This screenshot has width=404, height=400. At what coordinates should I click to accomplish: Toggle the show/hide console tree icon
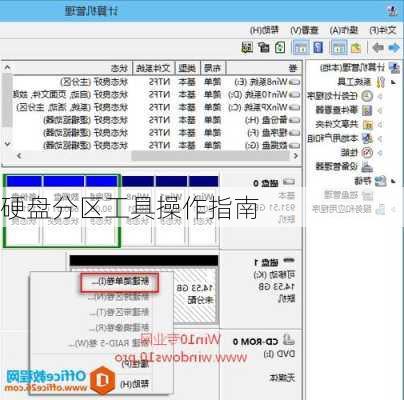pos(339,48)
